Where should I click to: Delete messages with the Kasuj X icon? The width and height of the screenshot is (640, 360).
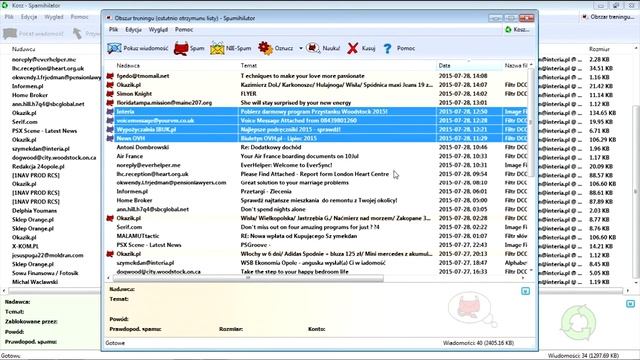click(353, 48)
